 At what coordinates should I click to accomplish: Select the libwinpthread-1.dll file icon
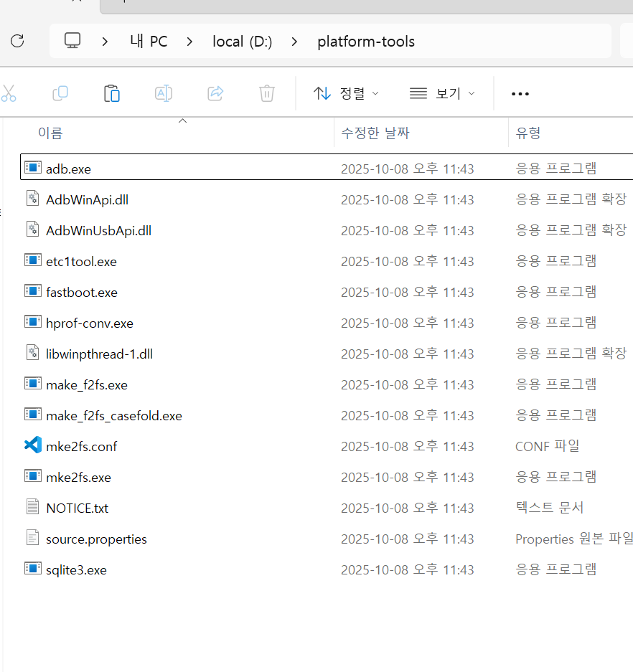(x=33, y=352)
